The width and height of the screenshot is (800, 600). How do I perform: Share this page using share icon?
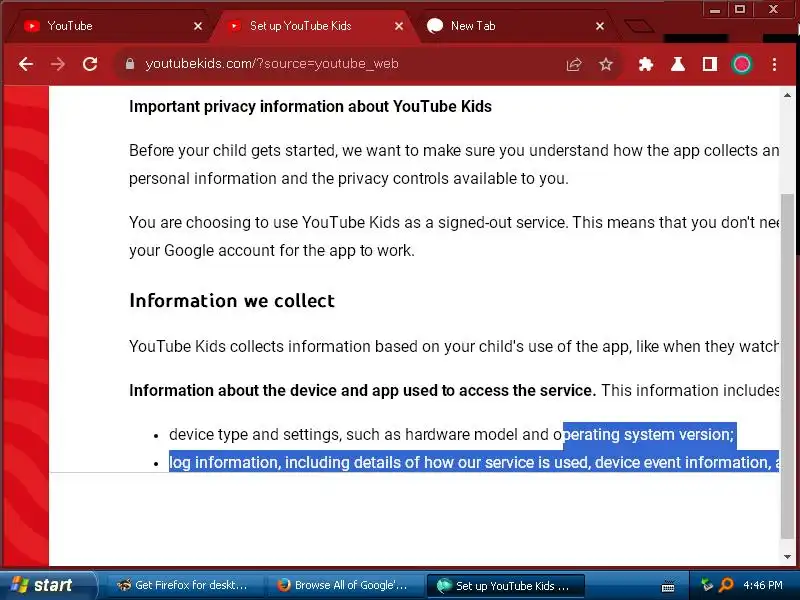coord(573,64)
